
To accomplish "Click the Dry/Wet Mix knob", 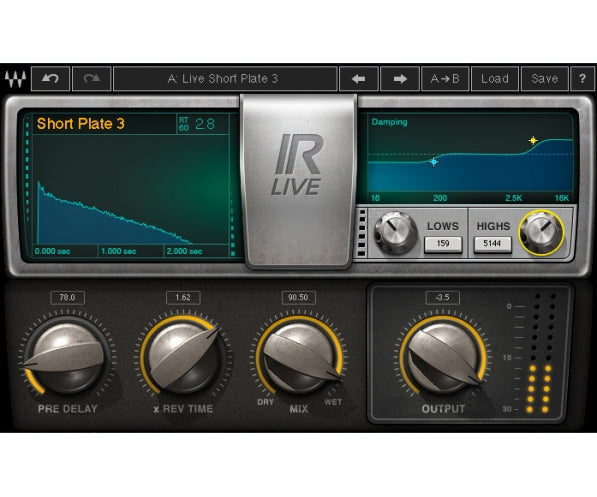I will click(x=299, y=357).
